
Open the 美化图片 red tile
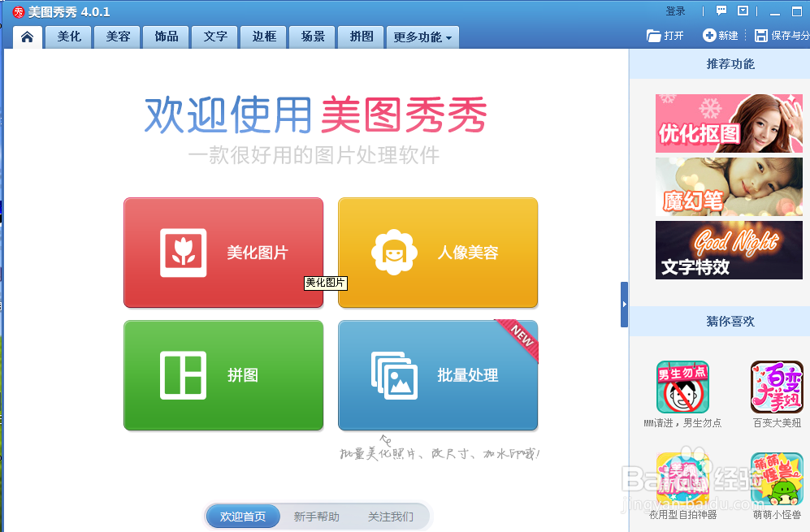point(223,253)
